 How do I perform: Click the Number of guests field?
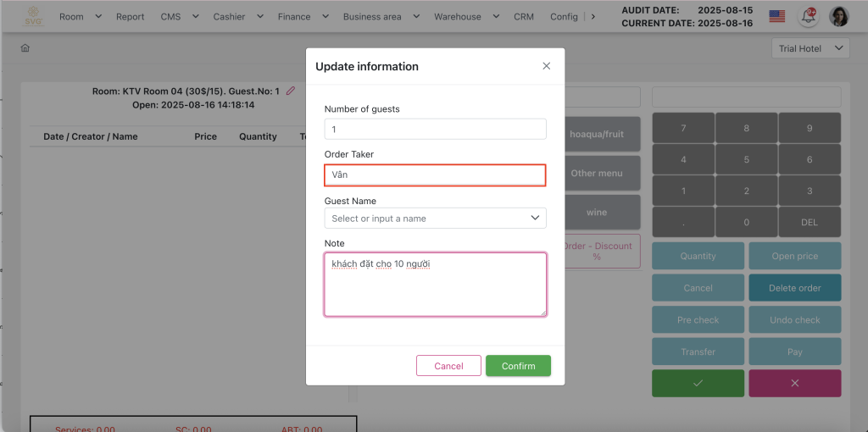(x=435, y=129)
